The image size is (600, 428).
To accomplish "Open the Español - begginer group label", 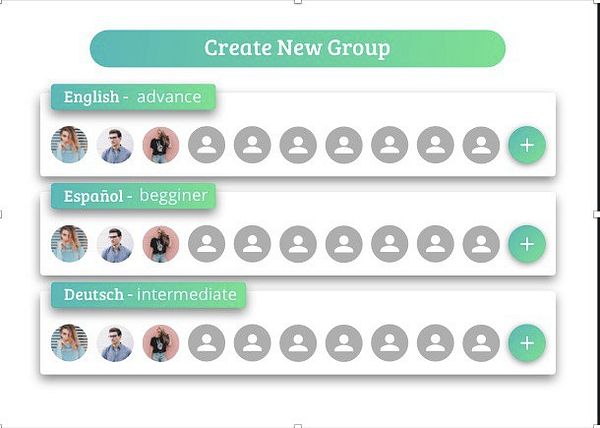I will (x=133, y=196).
